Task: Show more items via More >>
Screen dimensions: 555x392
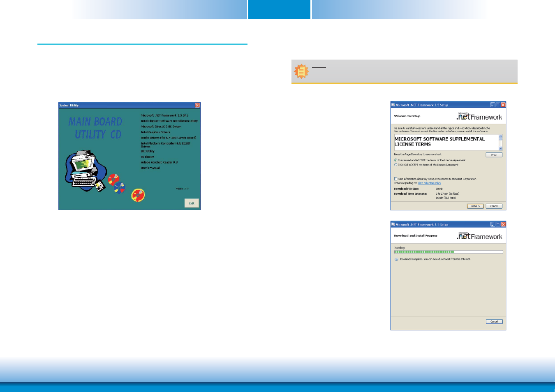Action: coord(182,189)
